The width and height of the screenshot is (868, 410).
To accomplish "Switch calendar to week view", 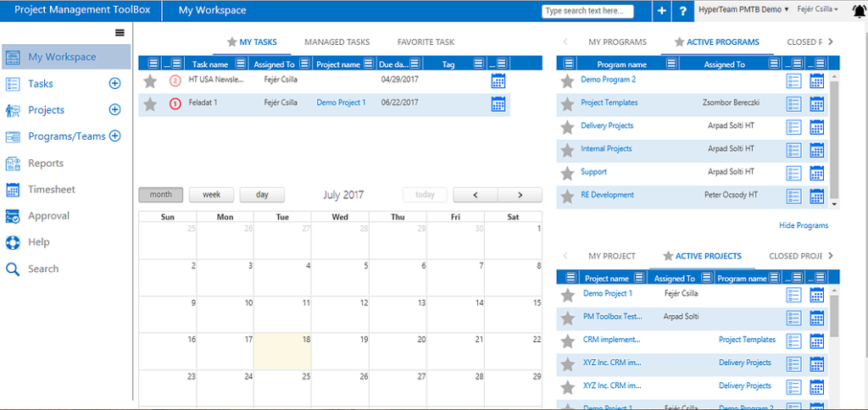I will [211, 195].
